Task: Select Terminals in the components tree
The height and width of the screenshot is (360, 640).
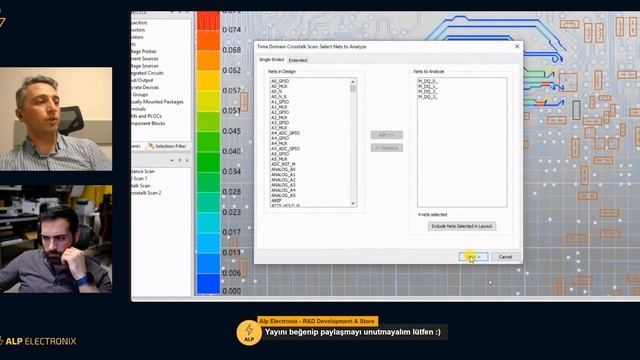Action: 139,109
